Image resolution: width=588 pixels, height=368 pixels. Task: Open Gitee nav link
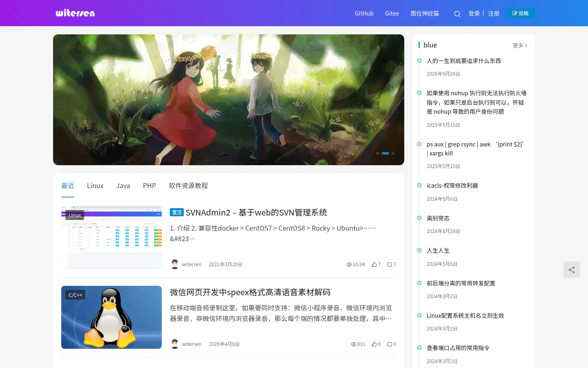[x=392, y=13]
